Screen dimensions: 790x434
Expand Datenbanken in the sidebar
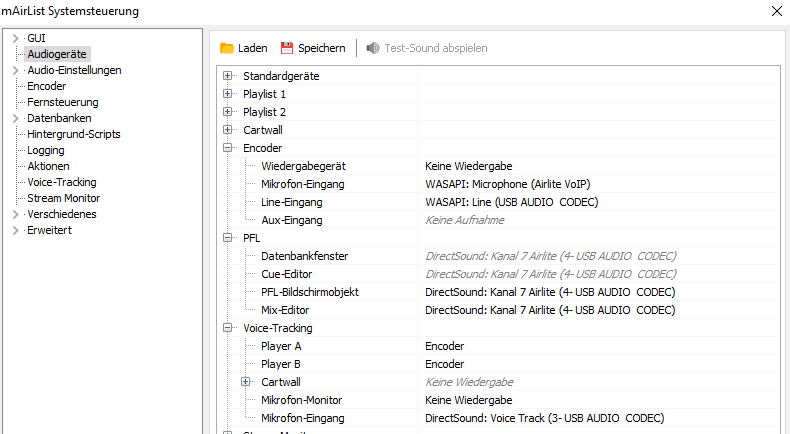(x=15, y=118)
